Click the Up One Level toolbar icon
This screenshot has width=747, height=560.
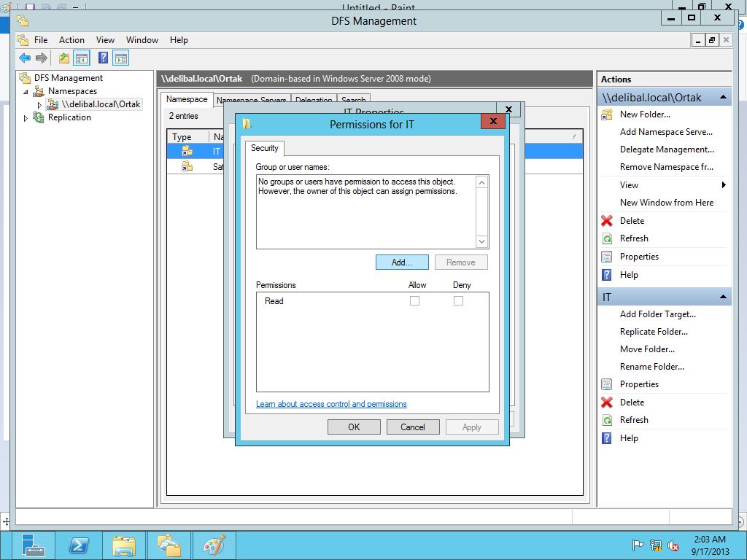(64, 58)
